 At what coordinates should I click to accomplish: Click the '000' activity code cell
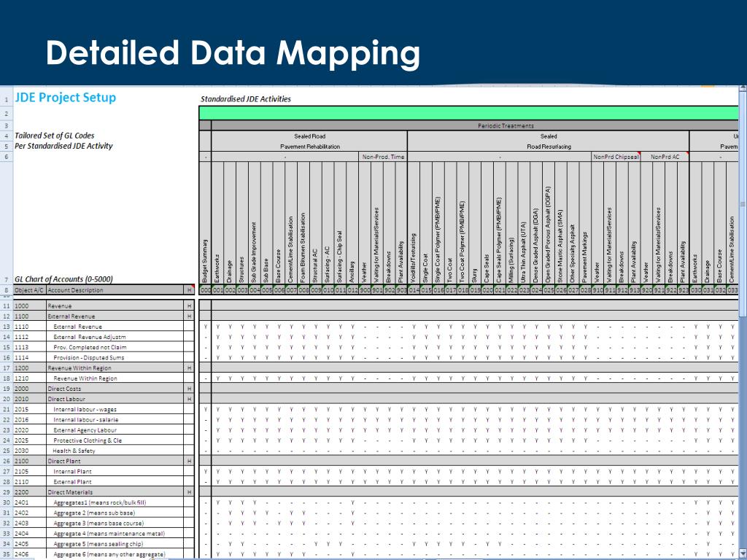tap(205, 290)
